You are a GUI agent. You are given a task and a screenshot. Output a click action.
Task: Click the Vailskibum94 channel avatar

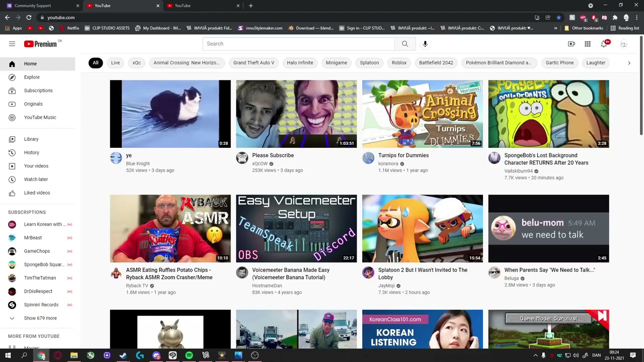(495, 158)
